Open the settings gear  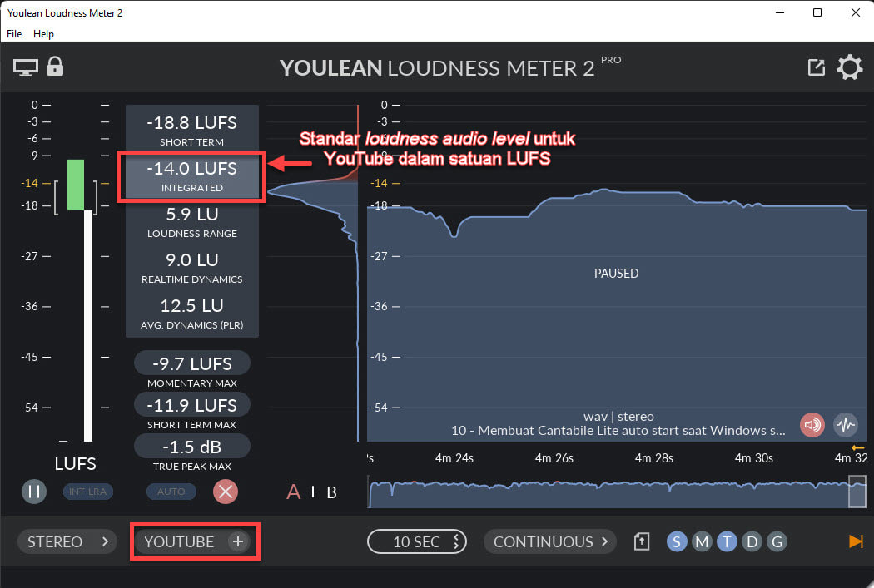point(850,67)
